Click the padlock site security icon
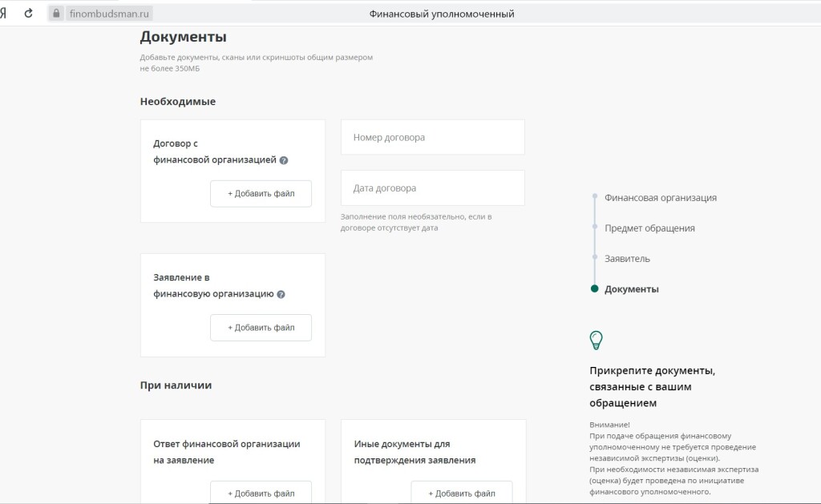Screen dimensions: 821x504 56,14
